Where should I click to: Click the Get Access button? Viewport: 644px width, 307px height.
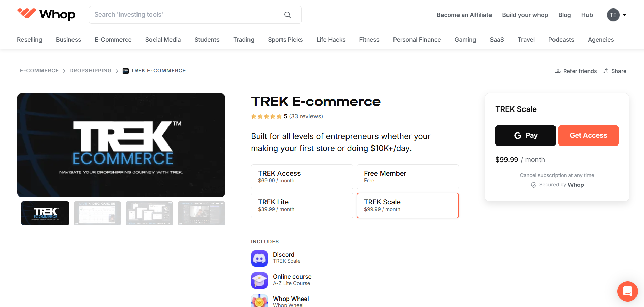pyautogui.click(x=588, y=135)
